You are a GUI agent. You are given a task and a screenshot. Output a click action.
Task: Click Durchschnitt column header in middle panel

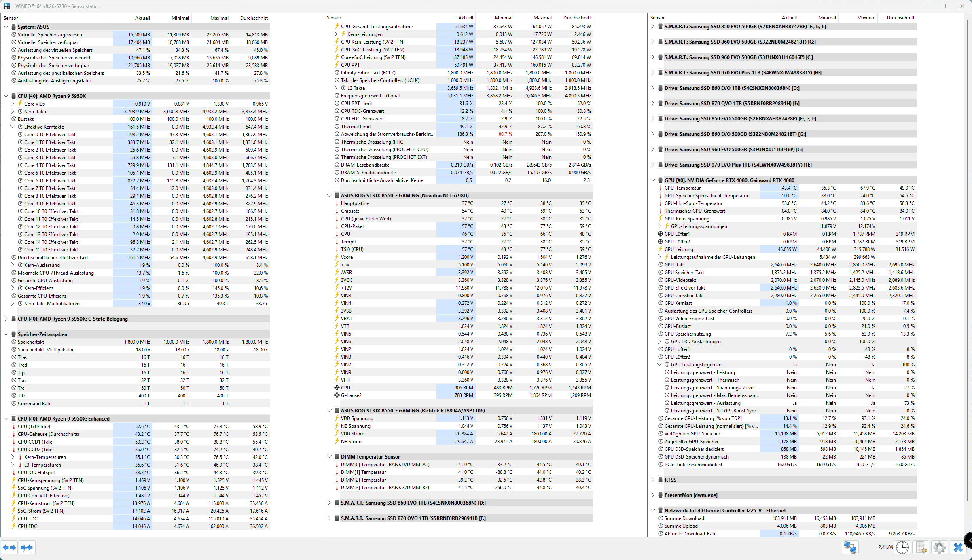574,17
